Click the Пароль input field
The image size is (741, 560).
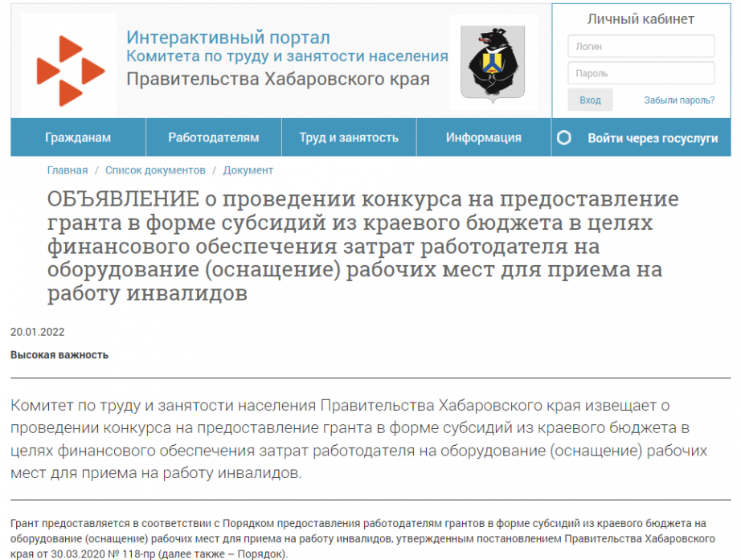[x=641, y=73]
